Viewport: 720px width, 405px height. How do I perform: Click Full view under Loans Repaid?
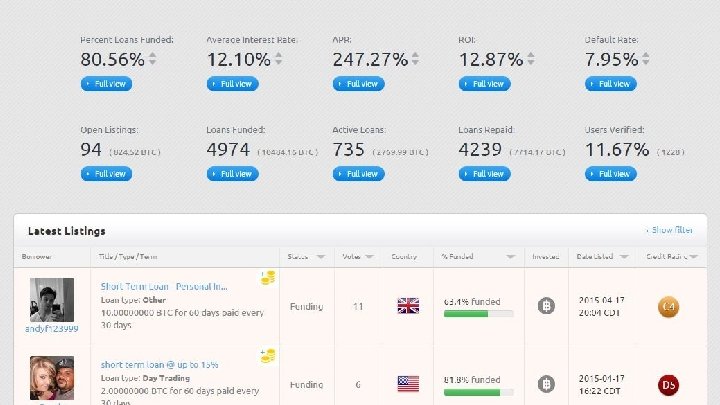484,174
